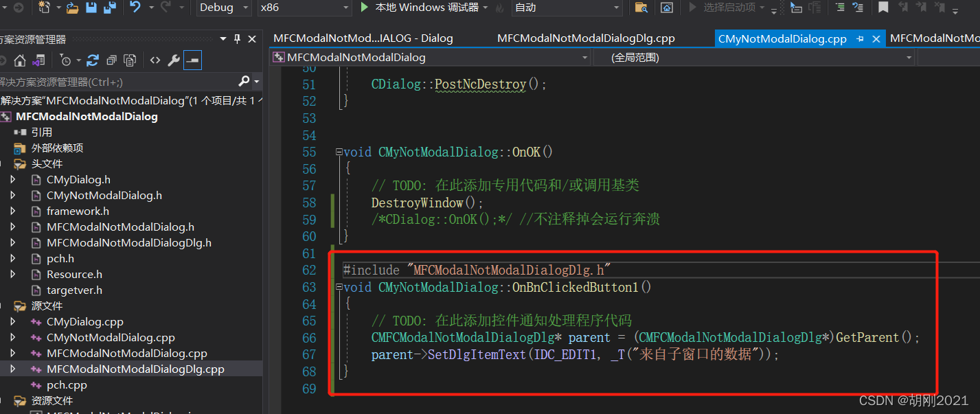The image size is (980, 414).
Task: Click the Show All Files icon
Action: point(130,60)
